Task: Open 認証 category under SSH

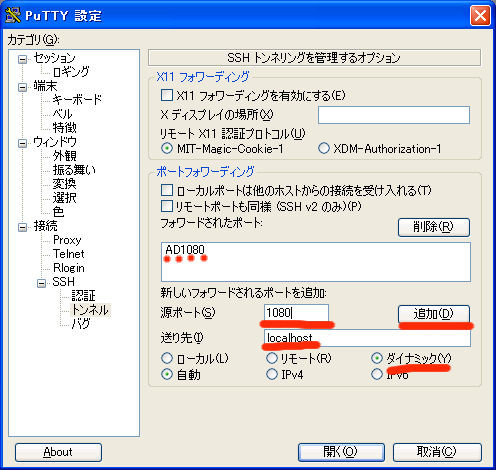Action: (83, 296)
